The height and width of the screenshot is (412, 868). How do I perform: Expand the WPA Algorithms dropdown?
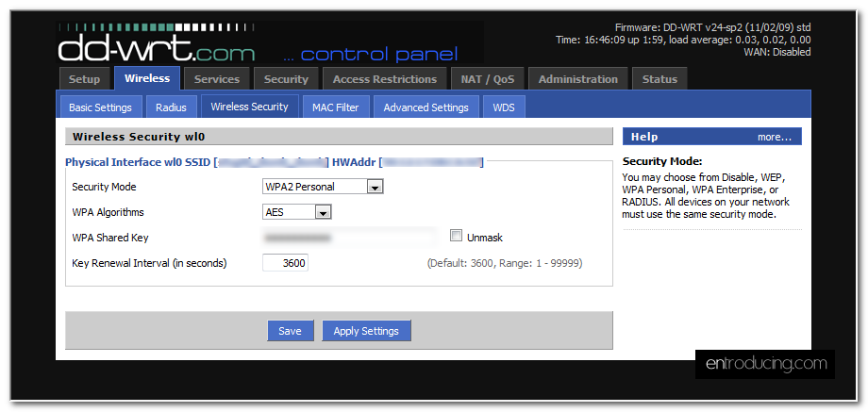[x=296, y=212]
